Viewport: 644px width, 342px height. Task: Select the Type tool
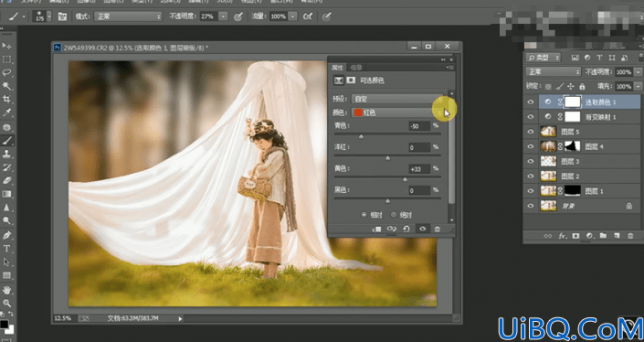(6, 249)
